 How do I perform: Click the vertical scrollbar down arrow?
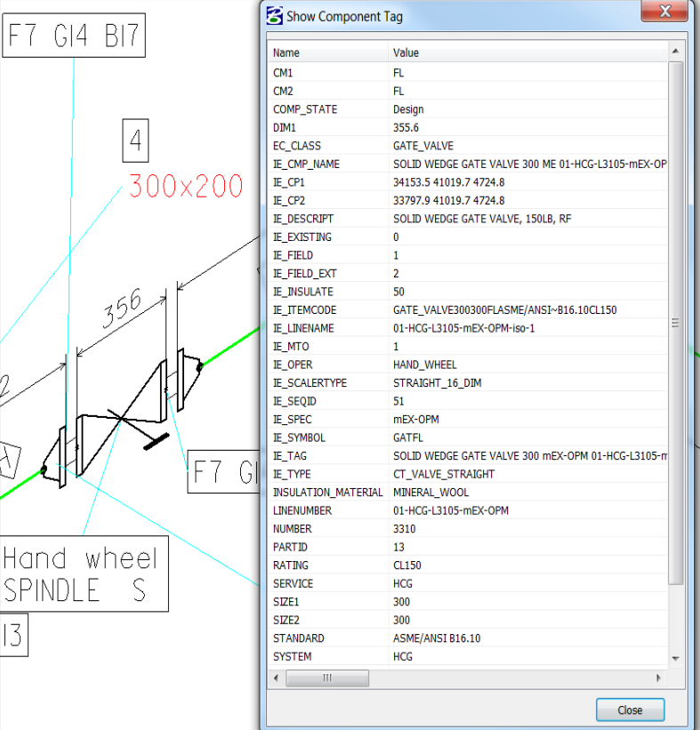click(675, 658)
